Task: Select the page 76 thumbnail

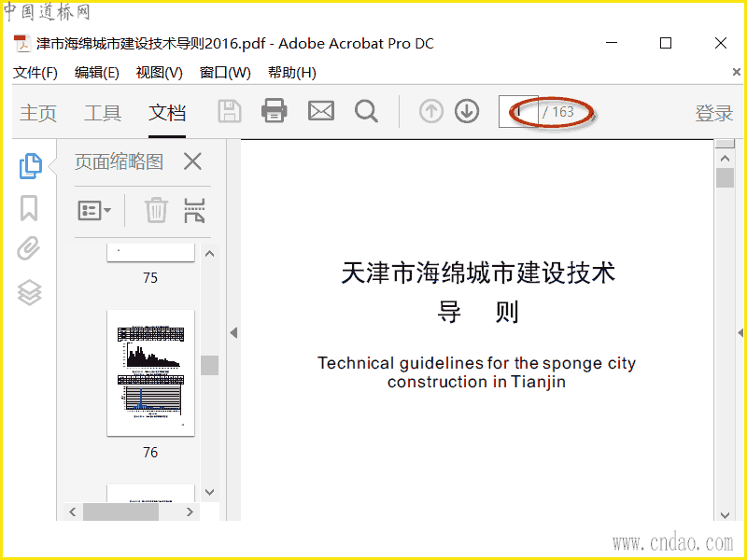Action: click(x=150, y=372)
